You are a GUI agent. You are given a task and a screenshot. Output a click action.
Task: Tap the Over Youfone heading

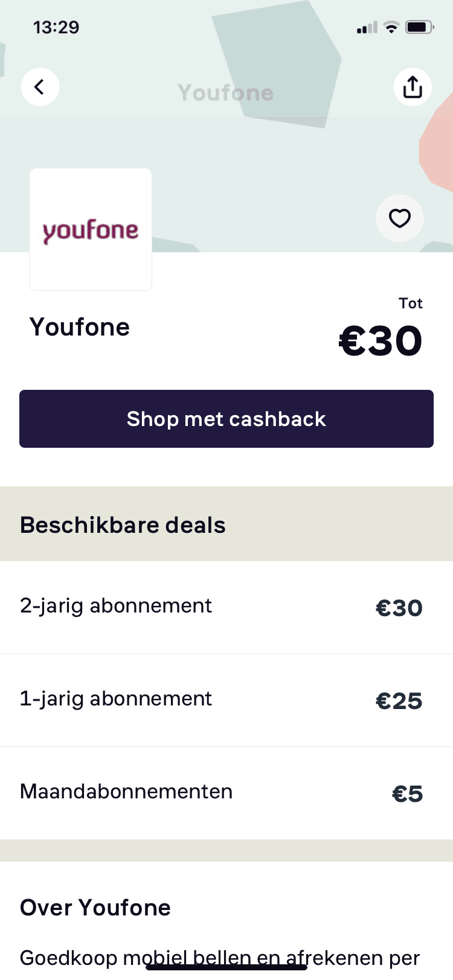pyautogui.click(x=95, y=907)
